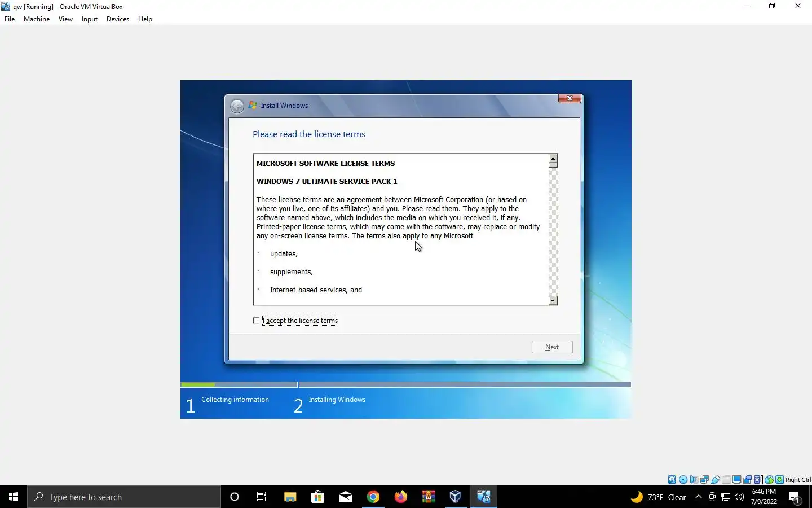Open the Mail app from the taskbar
Screen dimensions: 812x508
pos(345,497)
